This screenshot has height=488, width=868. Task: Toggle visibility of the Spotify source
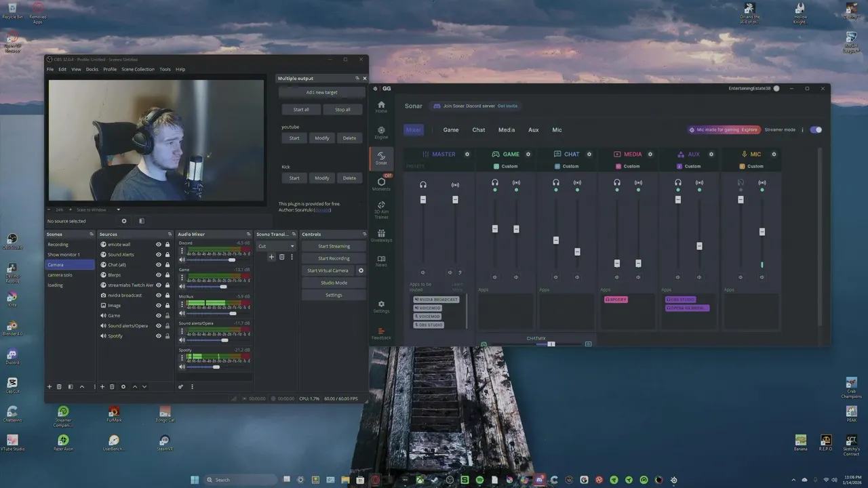coord(159,335)
